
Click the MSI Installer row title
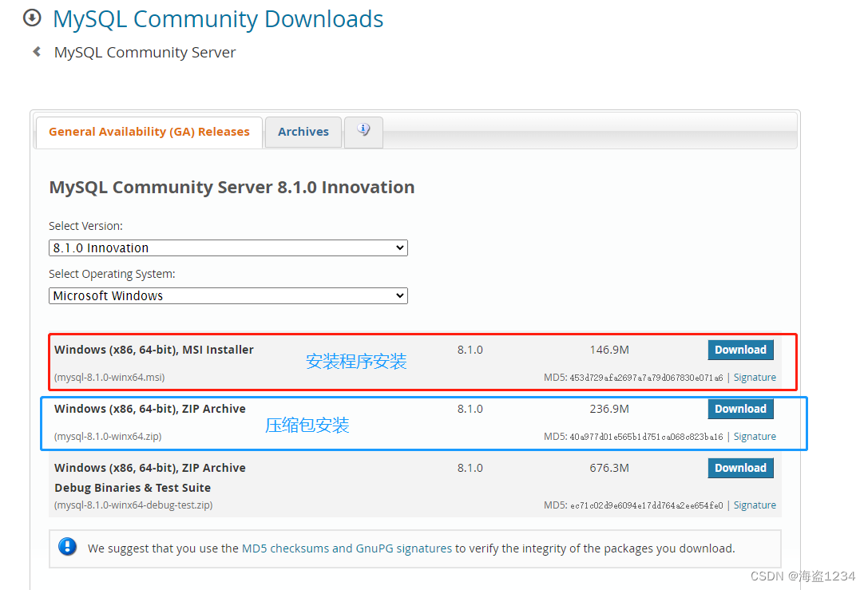(x=154, y=350)
